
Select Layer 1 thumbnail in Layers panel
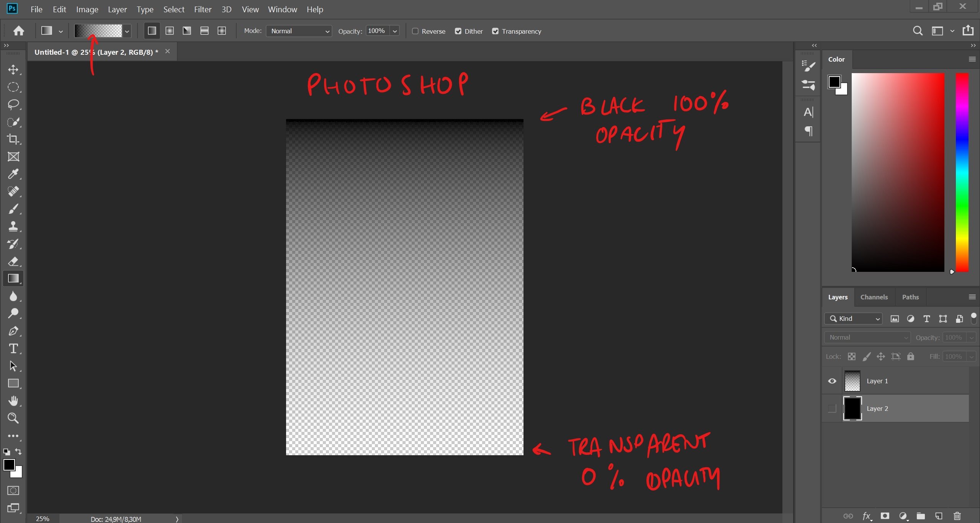click(852, 381)
